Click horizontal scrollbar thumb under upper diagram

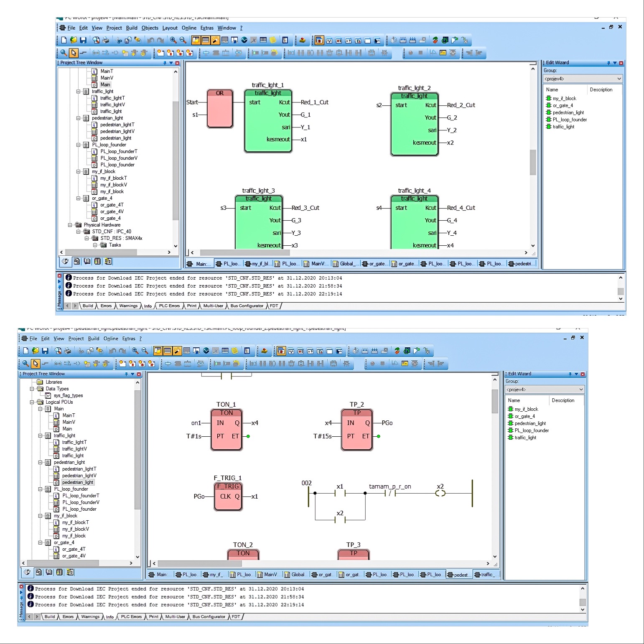point(244,252)
